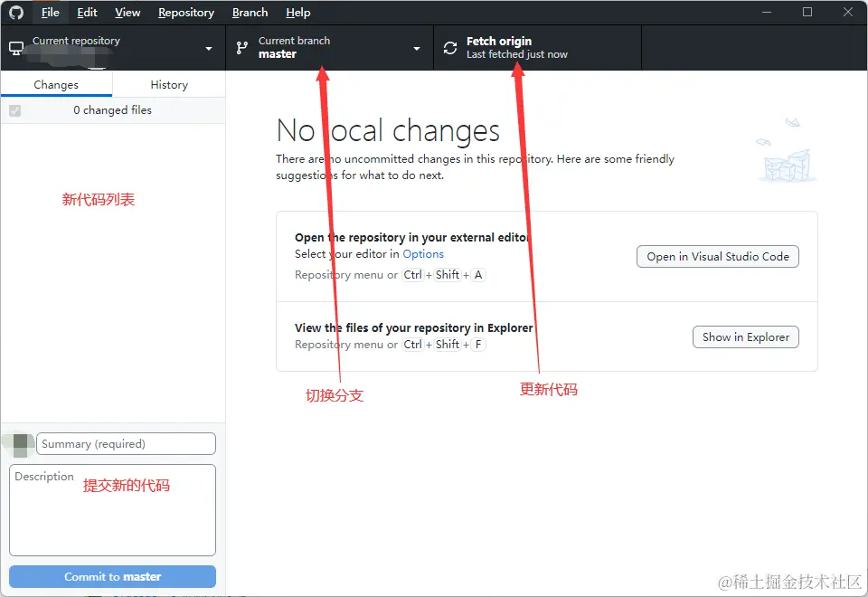The height and width of the screenshot is (597, 868).
Task: Close the GitHub Desktop window
Action: point(847,12)
